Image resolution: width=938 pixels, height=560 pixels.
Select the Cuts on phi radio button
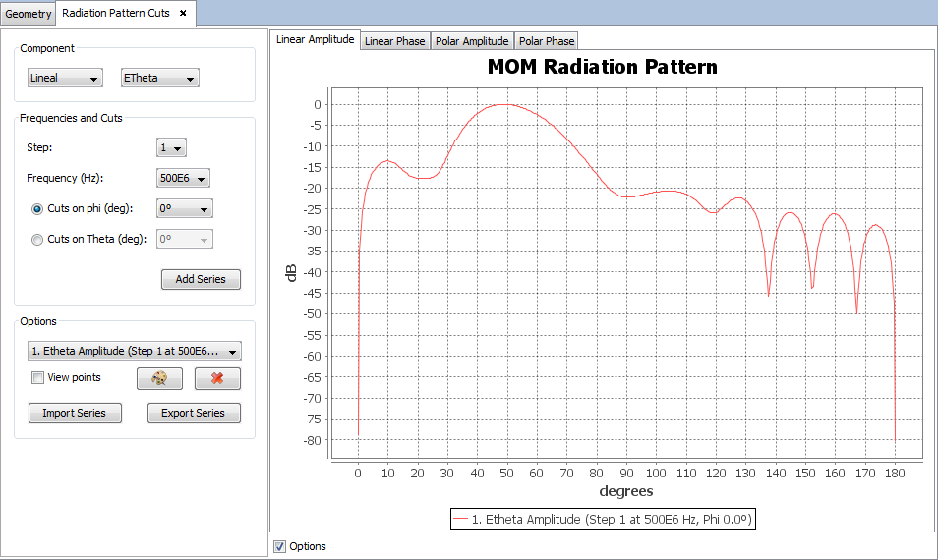37,209
